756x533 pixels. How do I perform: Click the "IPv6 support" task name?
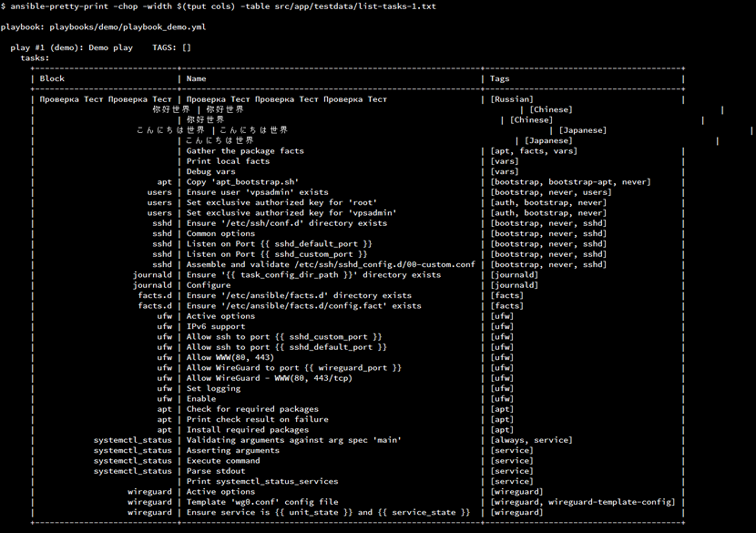216,326
